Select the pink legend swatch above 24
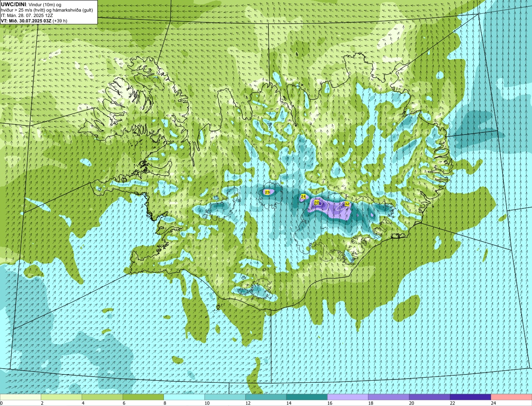The height and width of the screenshot is (406, 532). pyautogui.click(x=512, y=397)
